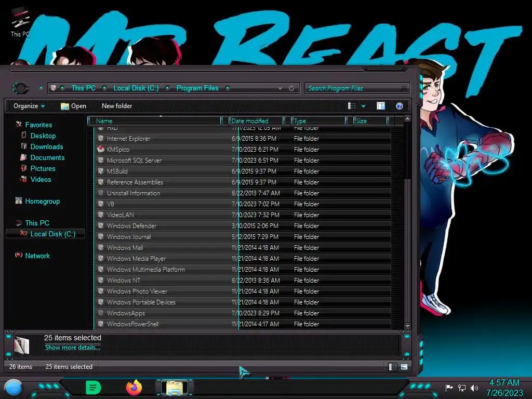Open the green notes app on taskbar
532x399 pixels.
click(x=94, y=388)
